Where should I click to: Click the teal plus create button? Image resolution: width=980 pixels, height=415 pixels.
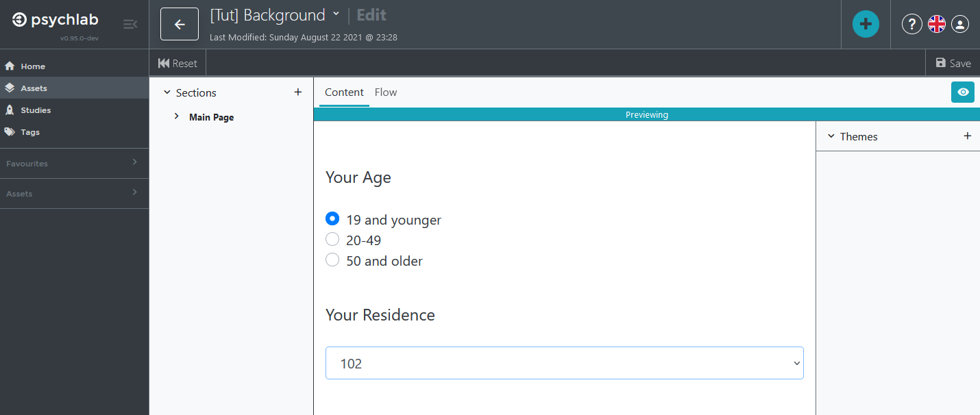[866, 24]
